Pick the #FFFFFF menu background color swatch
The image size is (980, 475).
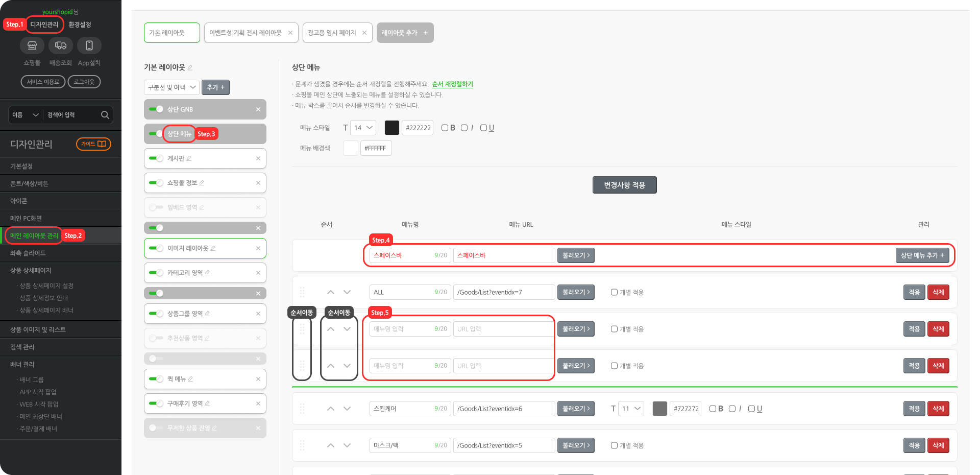[x=351, y=148]
